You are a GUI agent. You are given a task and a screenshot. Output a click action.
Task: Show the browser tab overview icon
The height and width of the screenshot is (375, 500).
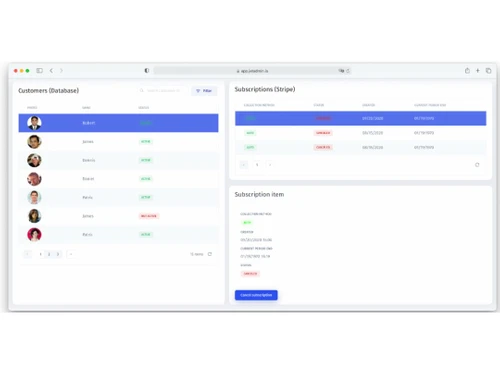[x=488, y=71]
